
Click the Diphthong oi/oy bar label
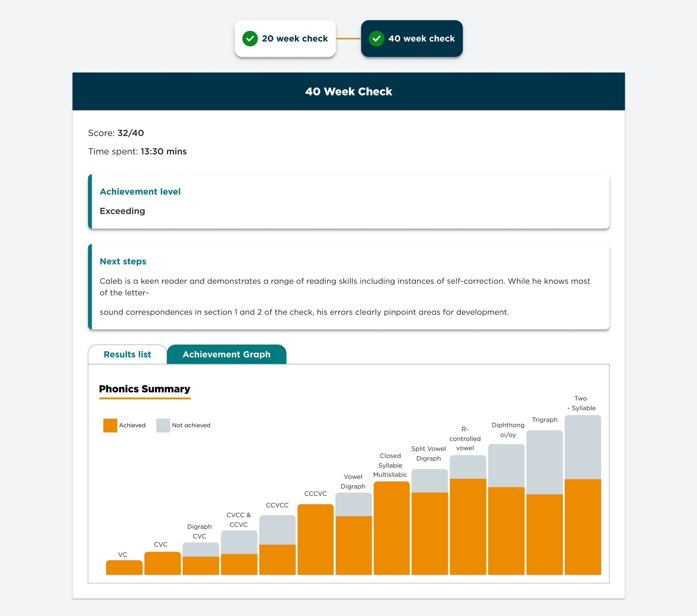click(x=508, y=430)
